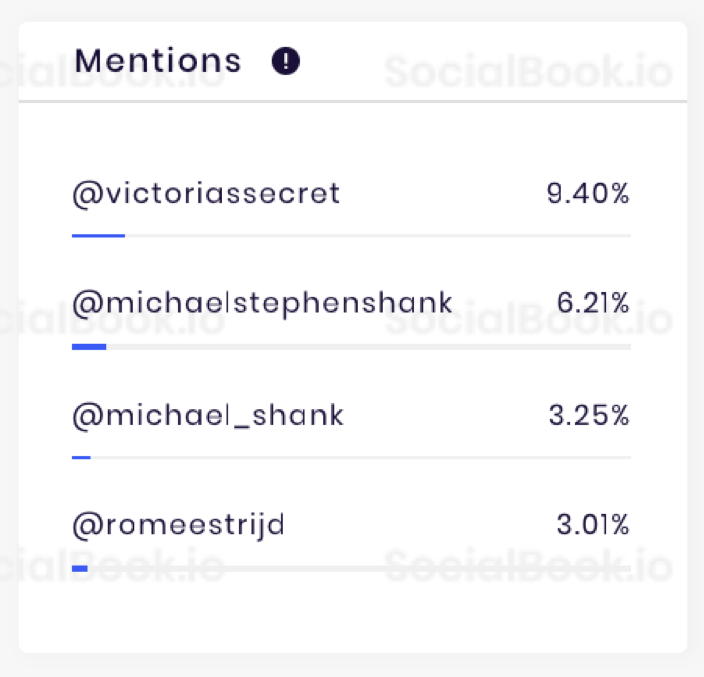Click the Mentions info exclamation icon

(286, 61)
